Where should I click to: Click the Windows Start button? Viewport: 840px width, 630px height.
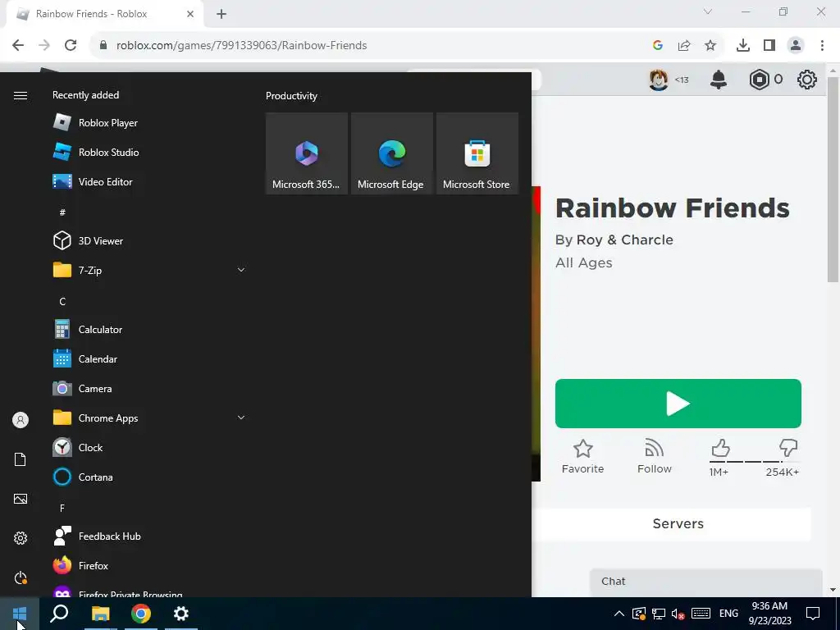click(20, 614)
